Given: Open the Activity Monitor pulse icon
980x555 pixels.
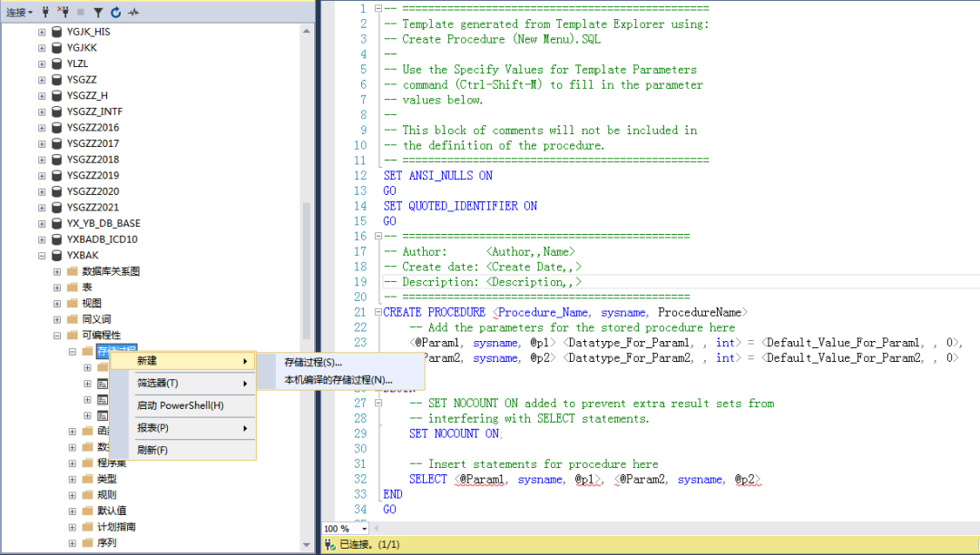Looking at the screenshot, I should pyautogui.click(x=133, y=12).
